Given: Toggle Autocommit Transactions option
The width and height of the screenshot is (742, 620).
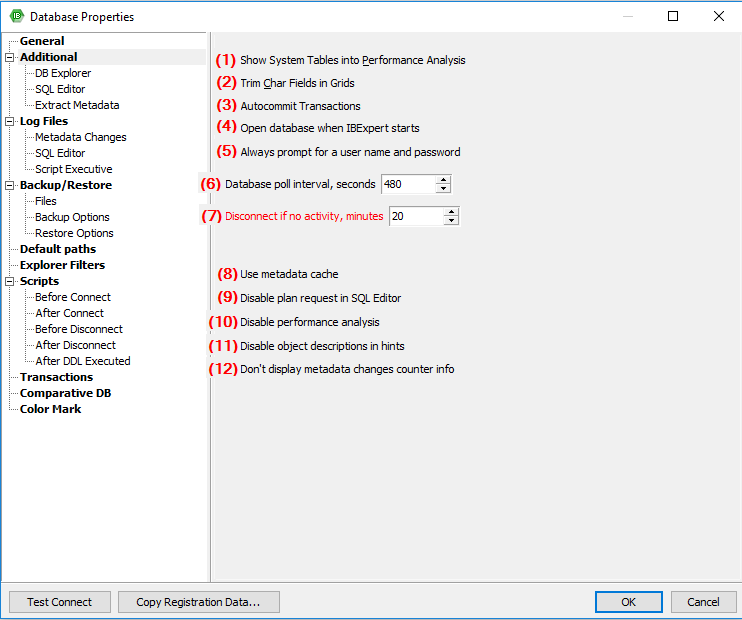Looking at the screenshot, I should (x=300, y=106).
